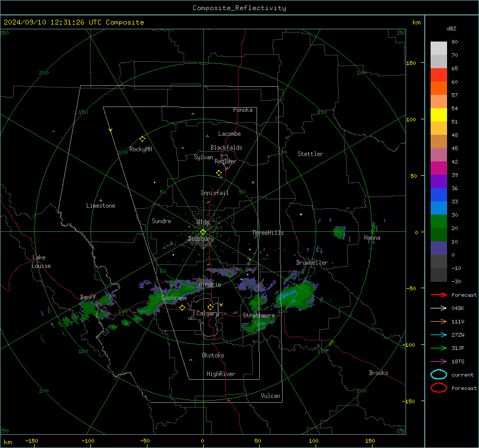Click the Didsbury label
This screenshot has width=479, height=448.
[x=201, y=239]
